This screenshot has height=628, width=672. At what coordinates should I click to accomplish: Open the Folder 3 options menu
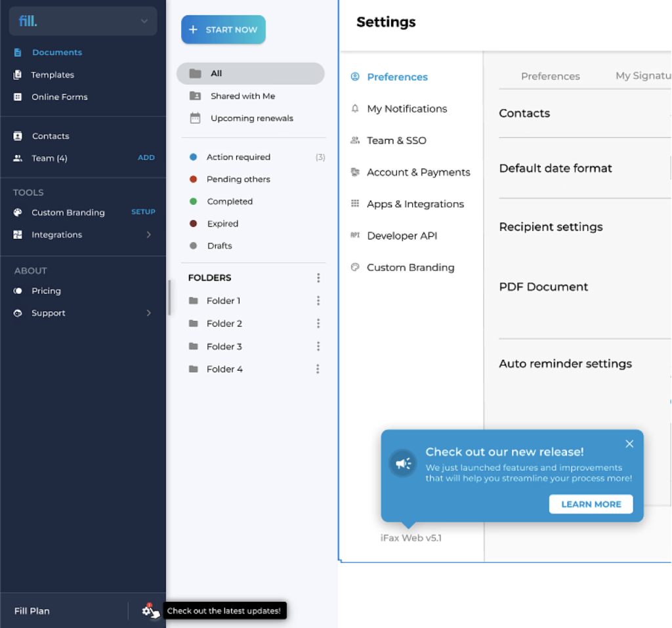pos(318,346)
